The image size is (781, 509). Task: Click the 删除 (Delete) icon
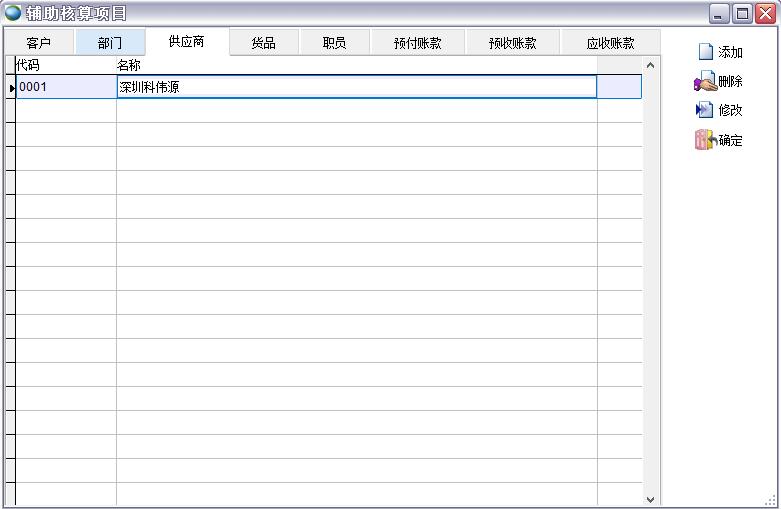(x=705, y=82)
